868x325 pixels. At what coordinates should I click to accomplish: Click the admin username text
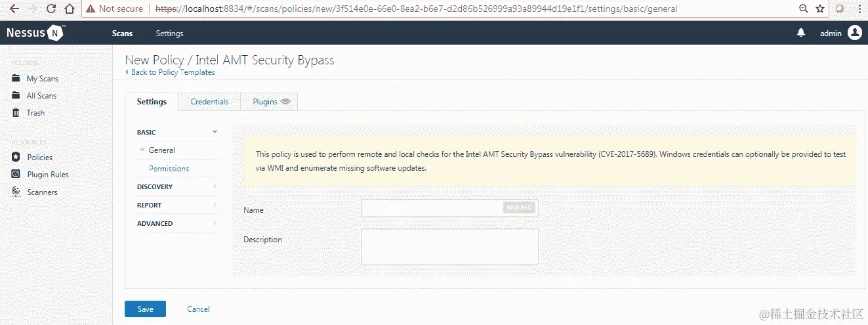831,33
